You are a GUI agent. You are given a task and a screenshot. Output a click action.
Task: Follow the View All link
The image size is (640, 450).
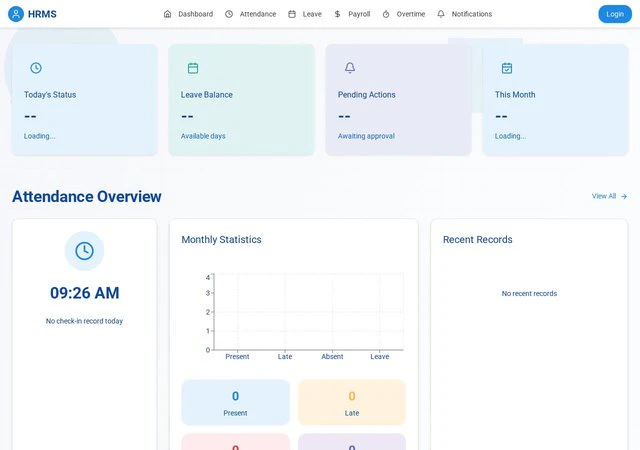(x=604, y=197)
